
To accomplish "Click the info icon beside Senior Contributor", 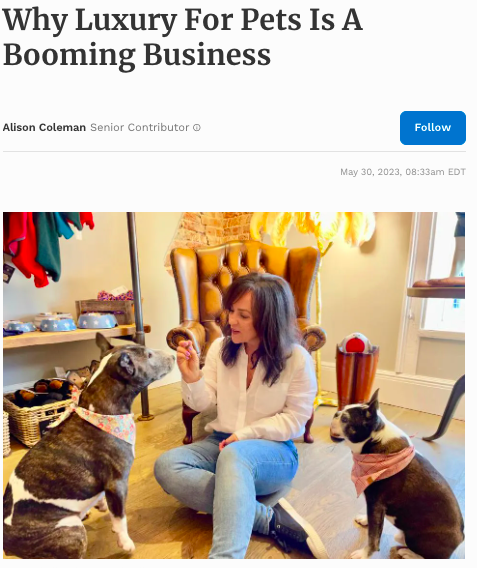I will point(197,128).
